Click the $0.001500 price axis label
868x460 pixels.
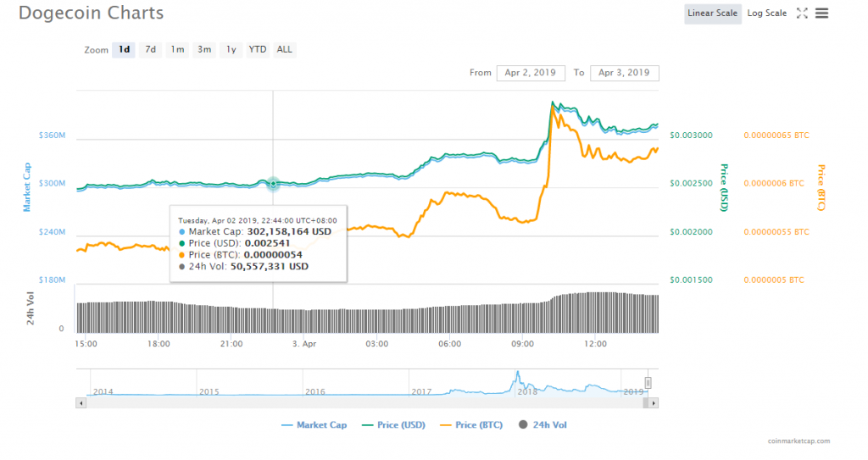coord(691,280)
